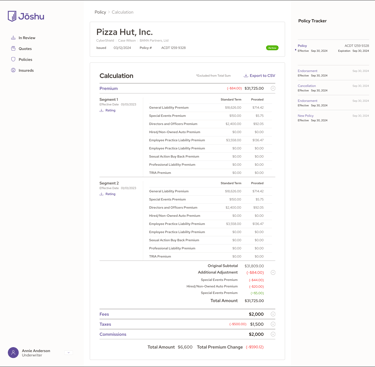Click the Commissions section heading
Screen dimensions: 375x367
113,334
